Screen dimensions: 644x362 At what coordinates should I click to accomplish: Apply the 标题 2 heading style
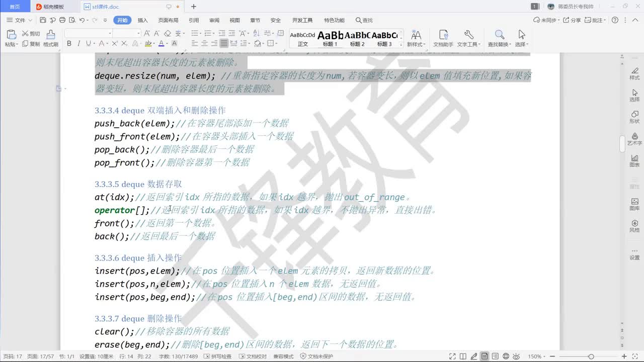point(357,39)
